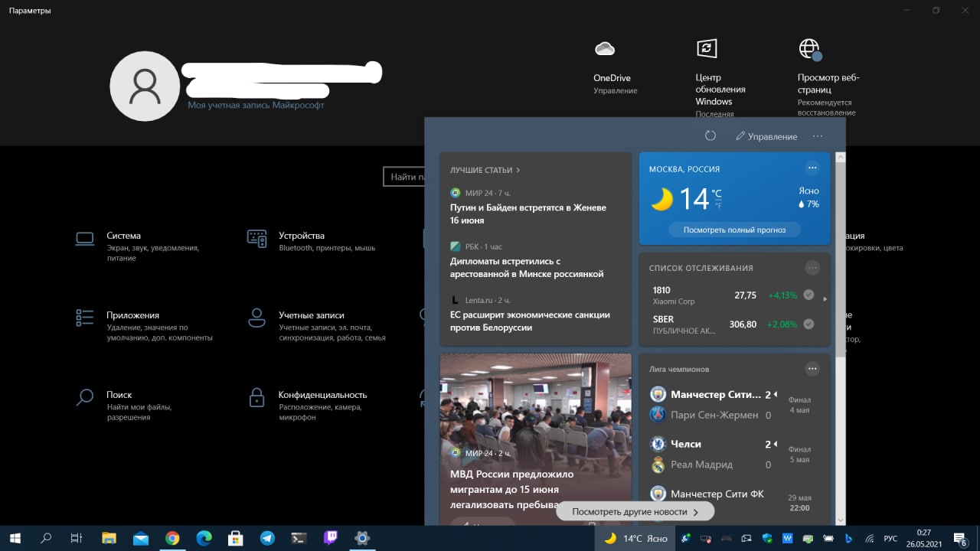Launch Microsoft Edge from taskbar
The height and width of the screenshot is (551, 980).
[x=204, y=538]
